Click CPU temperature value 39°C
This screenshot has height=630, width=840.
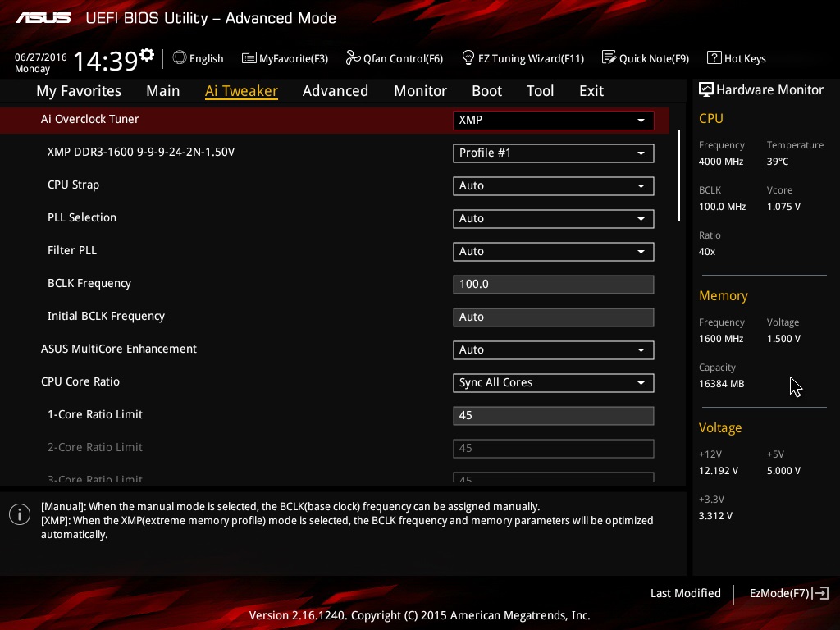[x=778, y=162]
